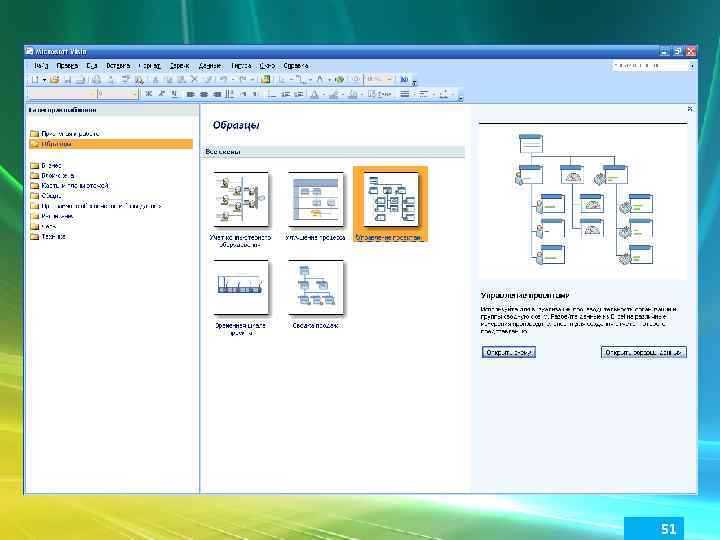Click the yellow Shapes toolbar icon
The height and width of the screenshot is (540, 720).
pyautogui.click(x=265, y=79)
